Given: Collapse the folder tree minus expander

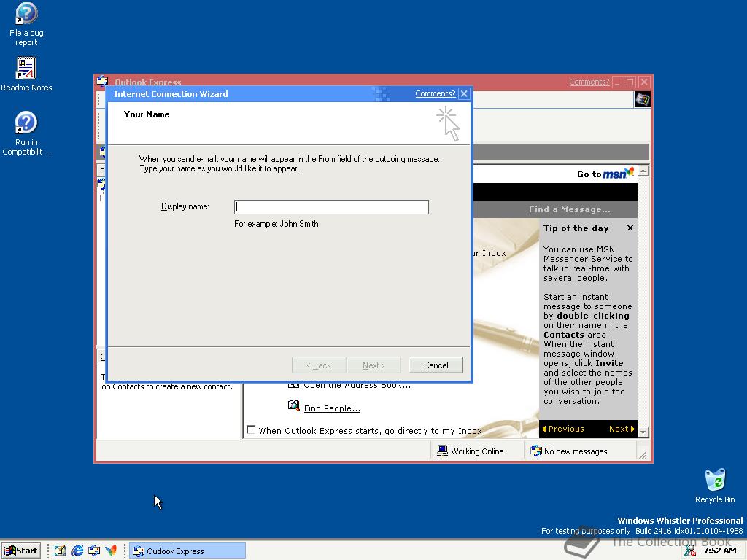Looking at the screenshot, I should [102, 198].
